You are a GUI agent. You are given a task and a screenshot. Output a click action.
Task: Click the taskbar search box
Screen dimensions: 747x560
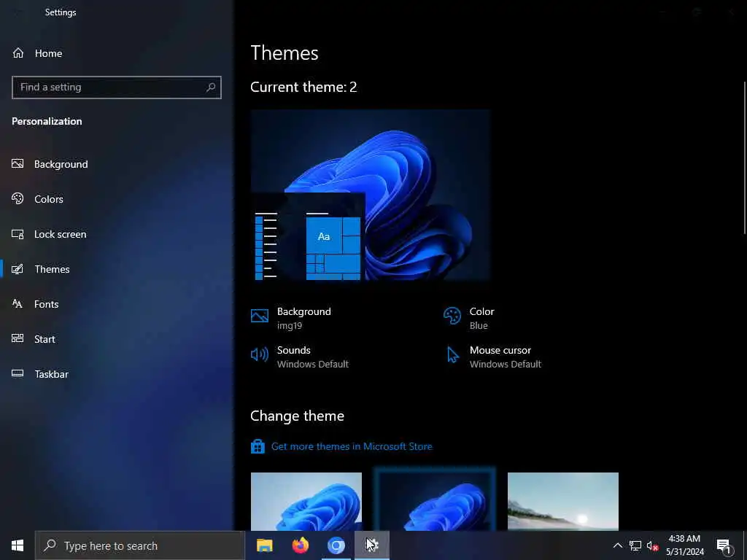click(x=140, y=545)
